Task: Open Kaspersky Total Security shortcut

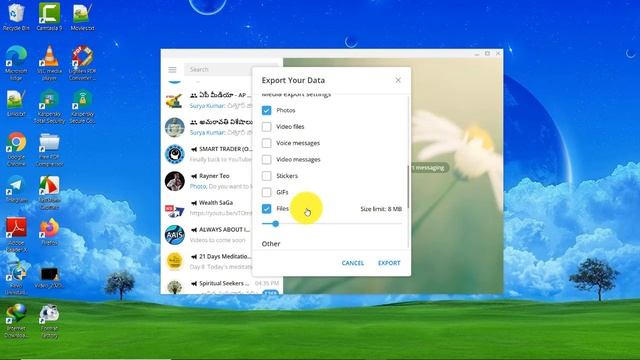Action: coord(49,106)
